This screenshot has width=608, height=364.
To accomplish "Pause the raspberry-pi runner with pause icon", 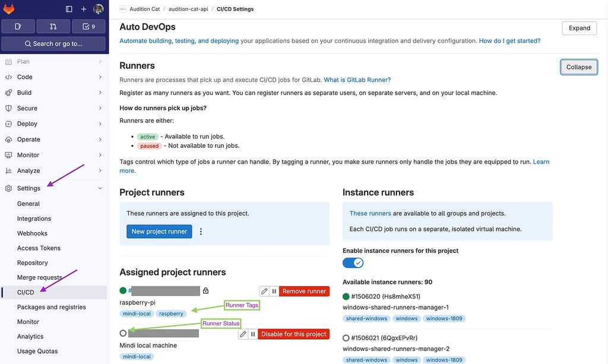I will pos(274,291).
